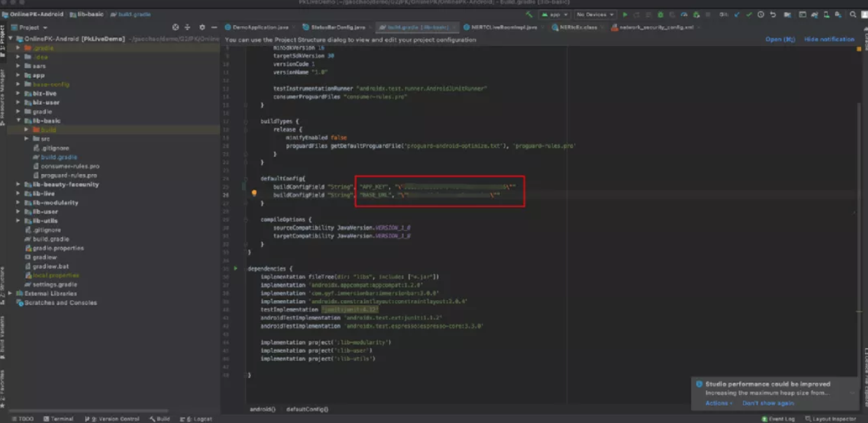868x423 pixels.
Task: Open the AVD Manager device icon
Action: 826,14
